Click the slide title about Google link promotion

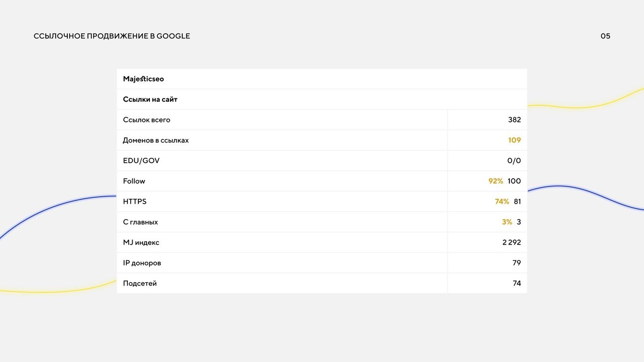coord(112,36)
